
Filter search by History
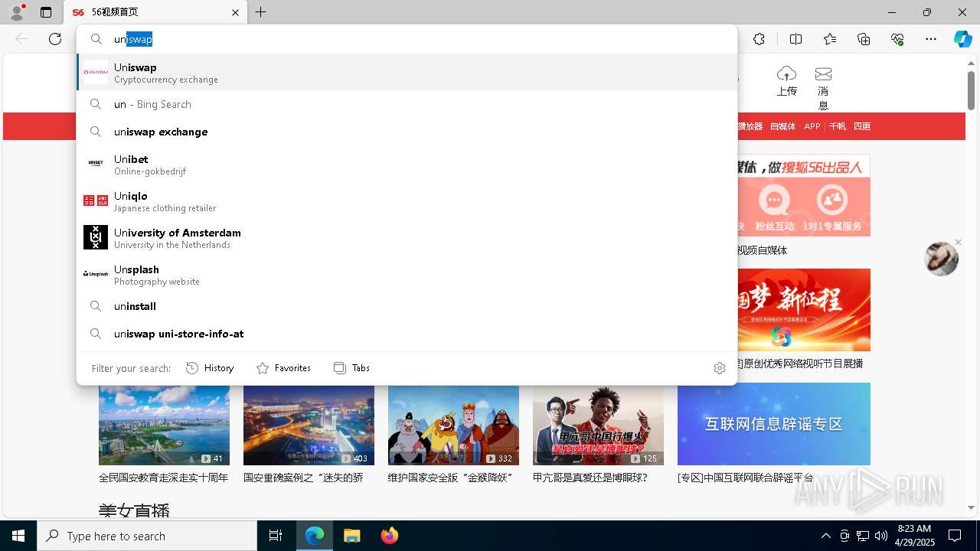click(x=210, y=368)
